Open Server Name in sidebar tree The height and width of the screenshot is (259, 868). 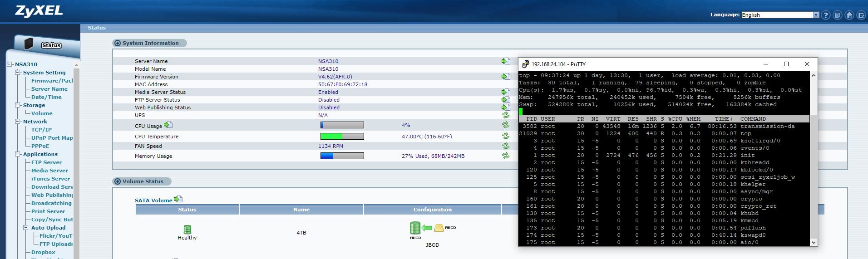pos(49,89)
